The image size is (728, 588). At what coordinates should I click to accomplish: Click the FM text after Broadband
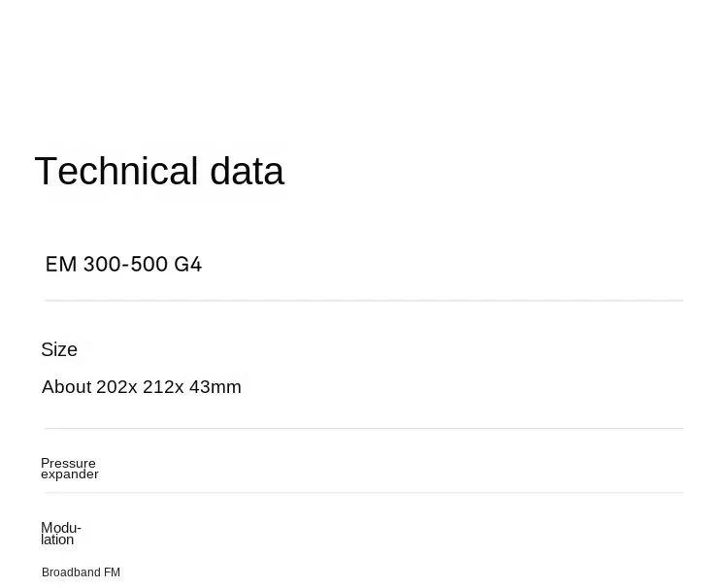pos(112,572)
